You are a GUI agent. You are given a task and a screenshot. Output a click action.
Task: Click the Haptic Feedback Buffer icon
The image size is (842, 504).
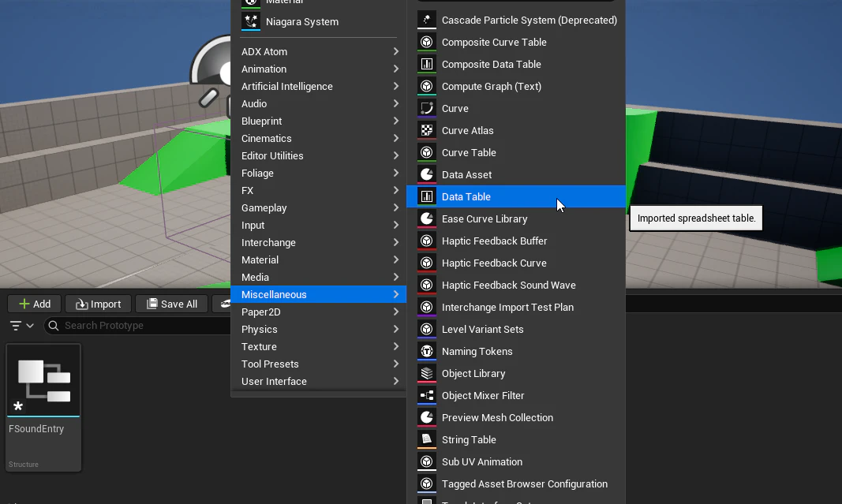coord(426,241)
